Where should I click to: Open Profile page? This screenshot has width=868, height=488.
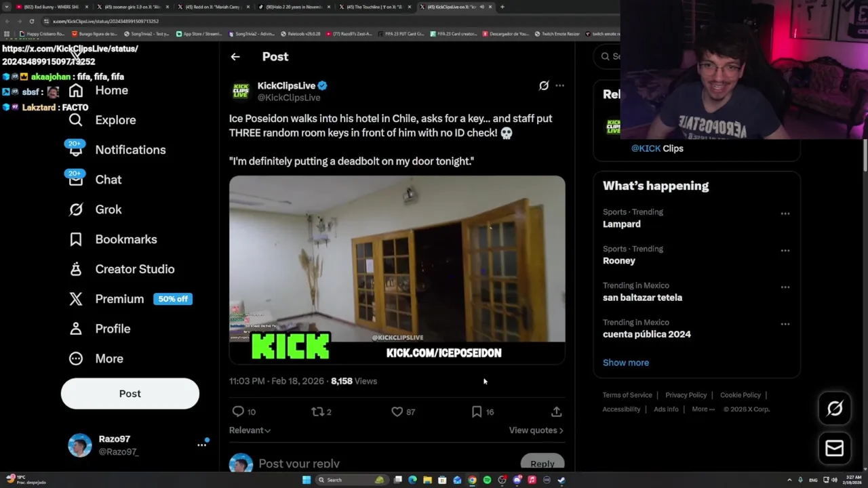[99, 329]
